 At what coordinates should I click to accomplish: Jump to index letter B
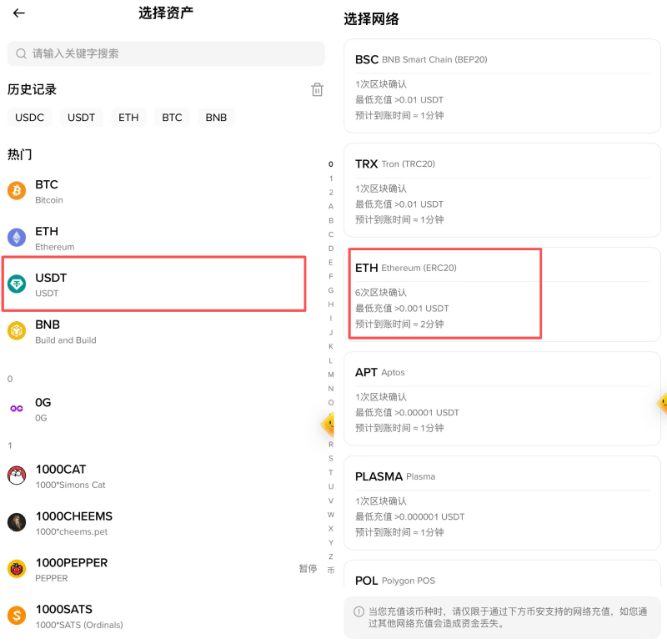330,220
